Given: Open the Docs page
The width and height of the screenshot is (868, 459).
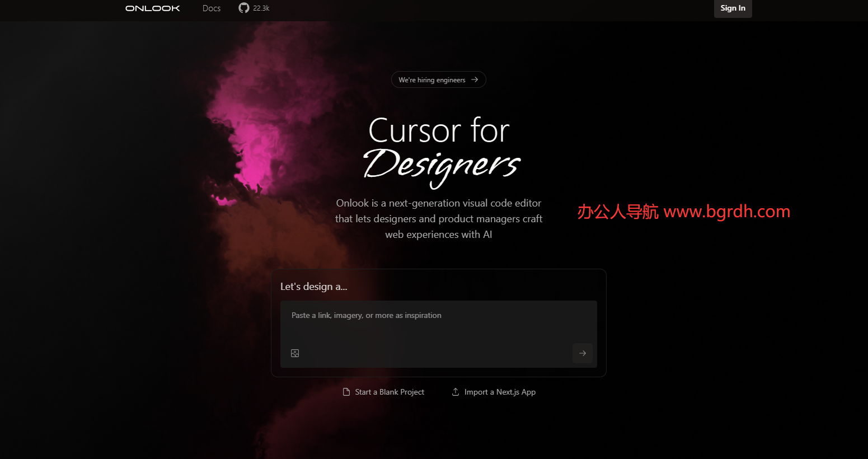Looking at the screenshot, I should pos(212,8).
